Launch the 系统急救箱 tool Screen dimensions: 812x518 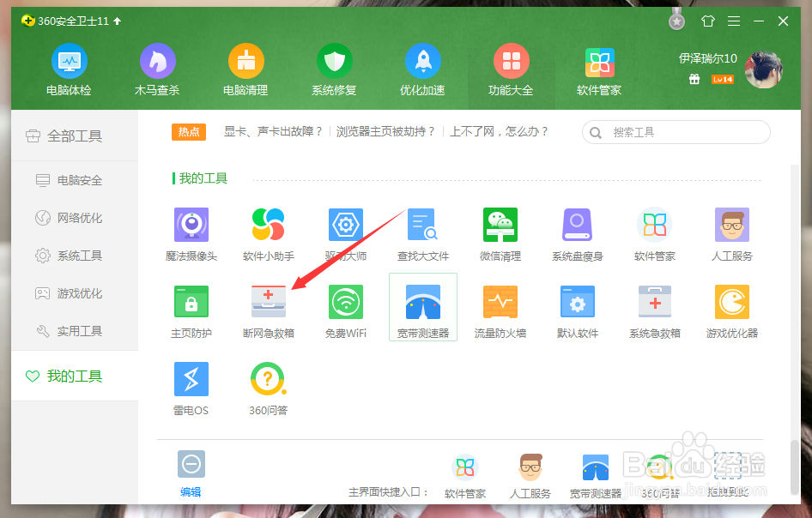pyautogui.click(x=655, y=311)
